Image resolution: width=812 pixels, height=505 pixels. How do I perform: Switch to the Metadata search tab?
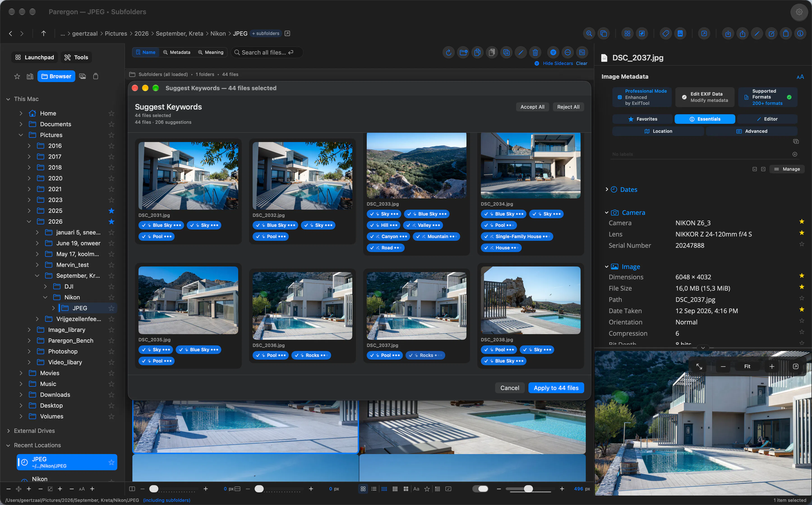coord(177,53)
